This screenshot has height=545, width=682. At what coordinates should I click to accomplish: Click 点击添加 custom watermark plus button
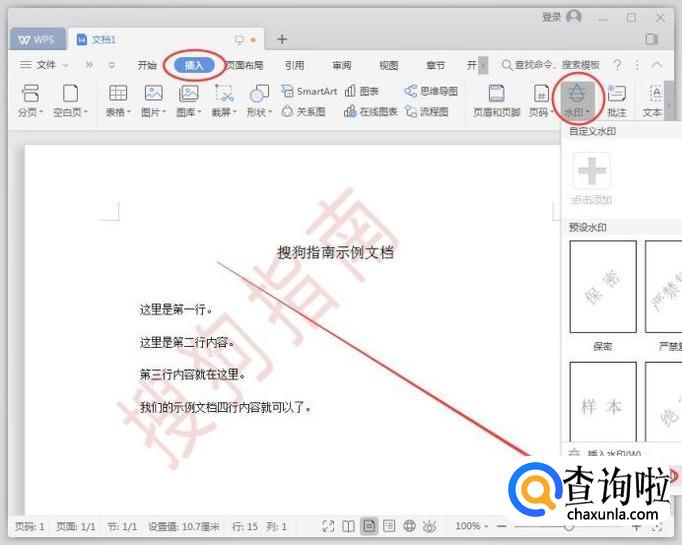[592, 170]
